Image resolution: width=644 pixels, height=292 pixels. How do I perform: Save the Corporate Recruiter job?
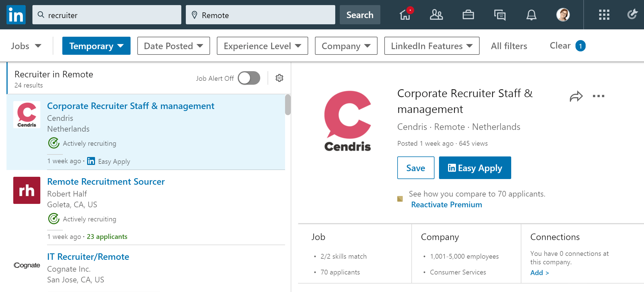click(x=416, y=168)
